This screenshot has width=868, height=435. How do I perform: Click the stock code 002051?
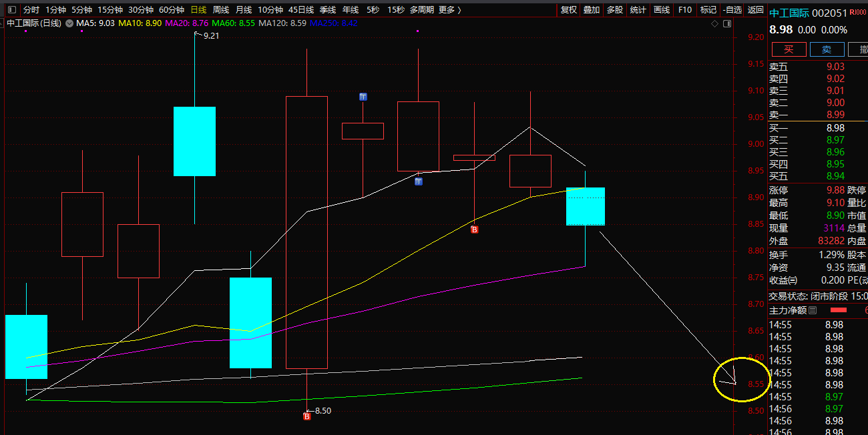[830, 13]
